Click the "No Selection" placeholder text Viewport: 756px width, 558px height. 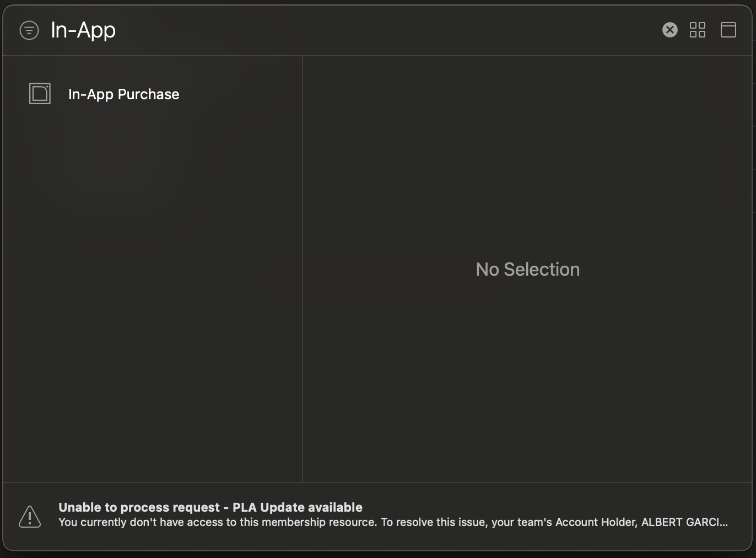tap(527, 270)
